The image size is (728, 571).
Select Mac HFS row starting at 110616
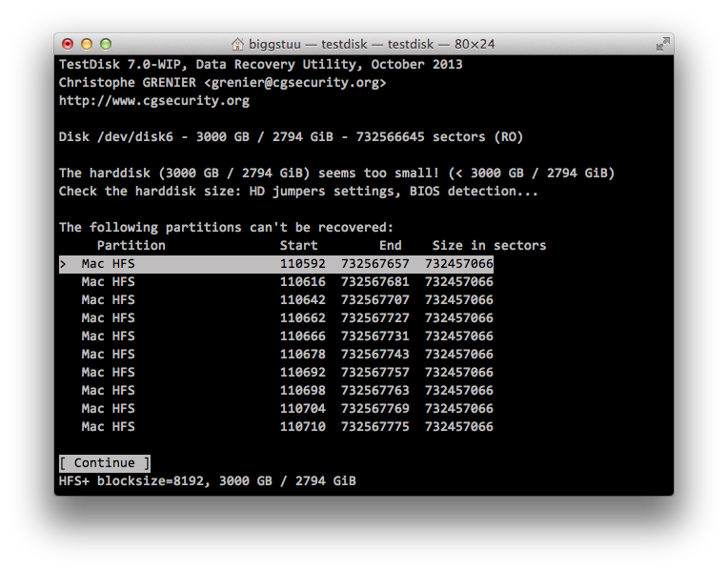(275, 282)
